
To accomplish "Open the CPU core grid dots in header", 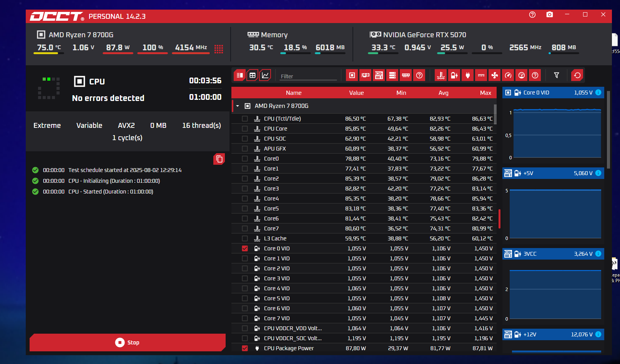I will pyautogui.click(x=219, y=49).
